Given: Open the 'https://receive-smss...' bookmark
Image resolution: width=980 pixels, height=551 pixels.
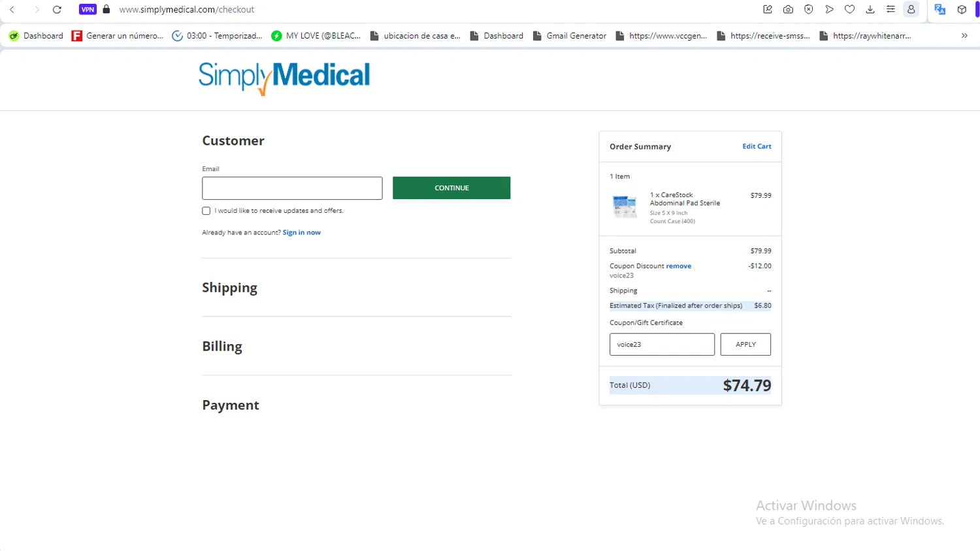Looking at the screenshot, I should [764, 36].
